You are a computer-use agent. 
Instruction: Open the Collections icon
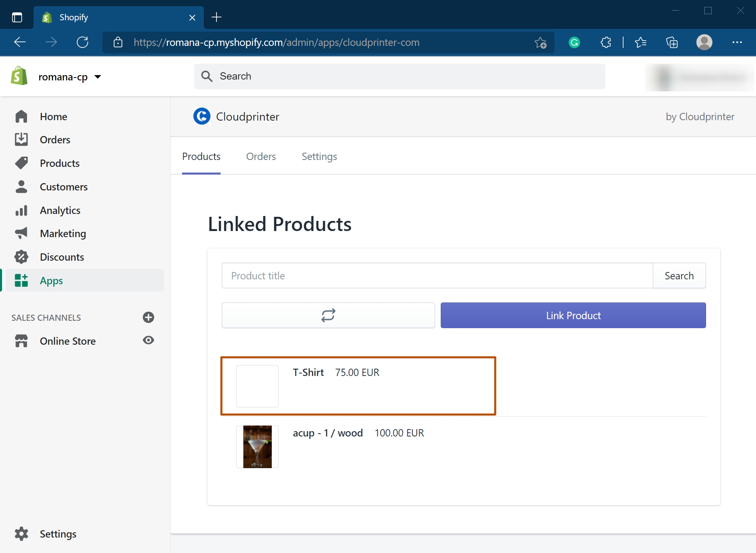coord(672,42)
